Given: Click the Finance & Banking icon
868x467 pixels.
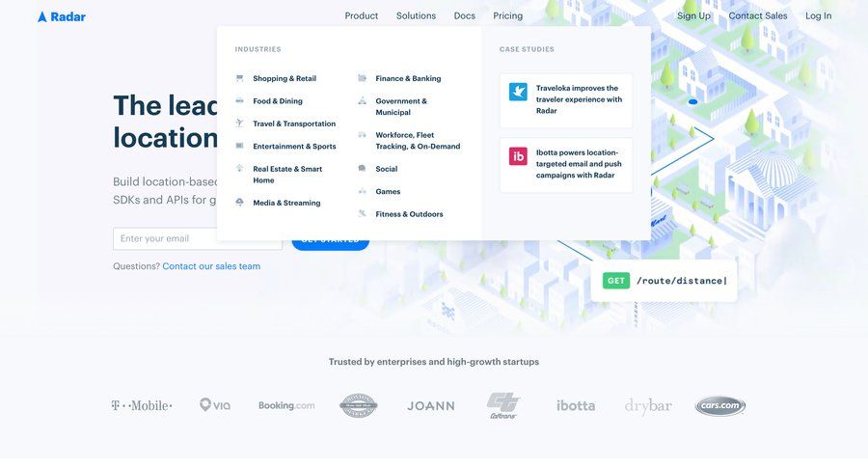Looking at the screenshot, I should point(362,78).
